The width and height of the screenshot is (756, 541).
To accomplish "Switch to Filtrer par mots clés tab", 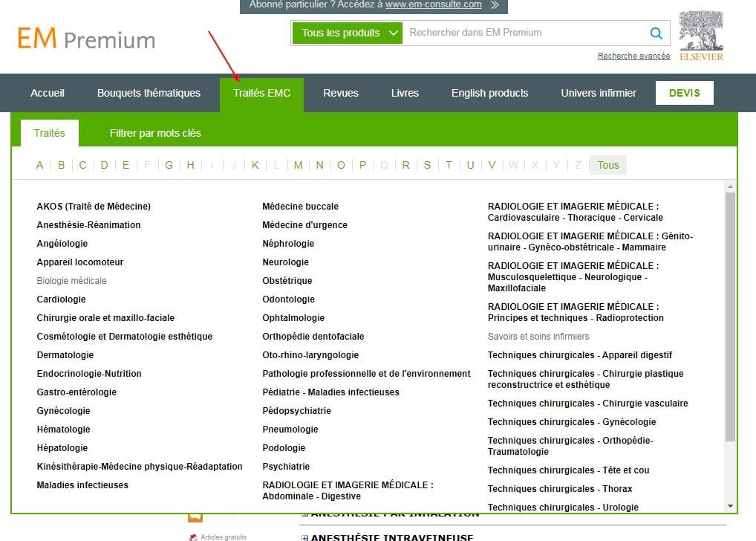I will coord(155,133).
